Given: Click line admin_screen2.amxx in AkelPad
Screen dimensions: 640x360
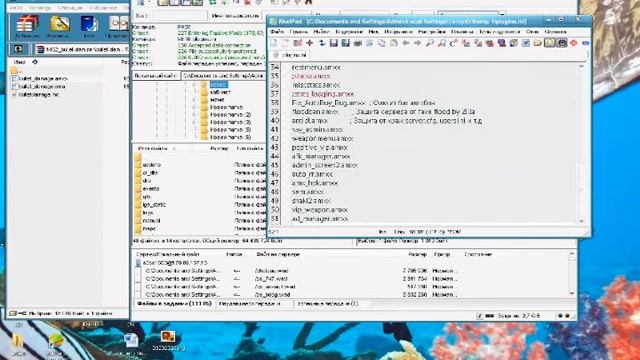Looking at the screenshot, I should (x=324, y=165).
